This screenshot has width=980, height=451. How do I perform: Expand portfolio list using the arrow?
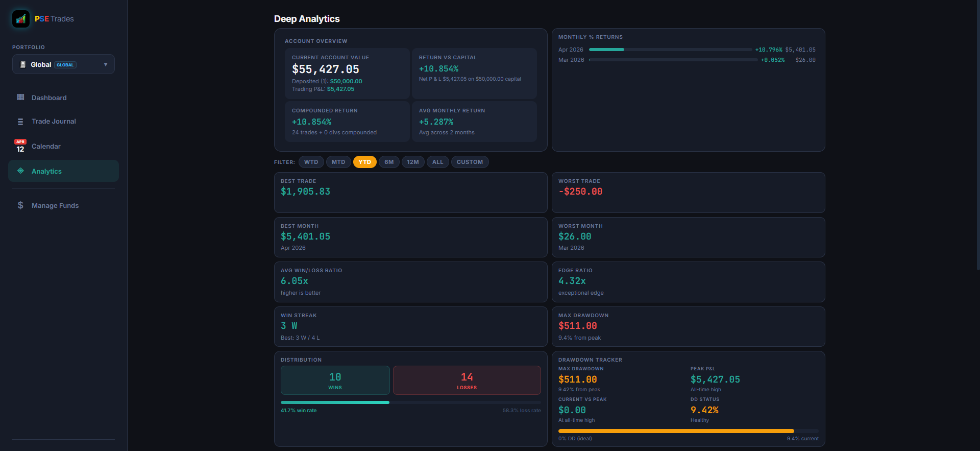[x=106, y=64]
